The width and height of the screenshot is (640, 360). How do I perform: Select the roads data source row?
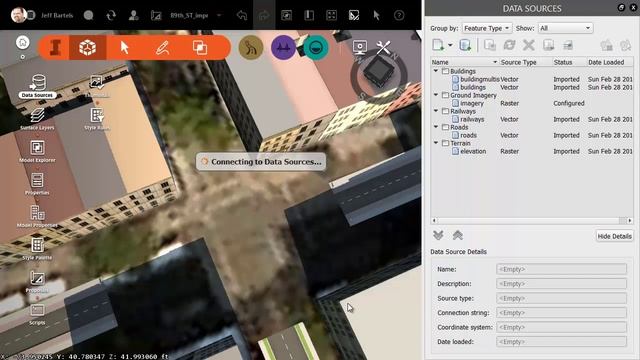point(532,135)
